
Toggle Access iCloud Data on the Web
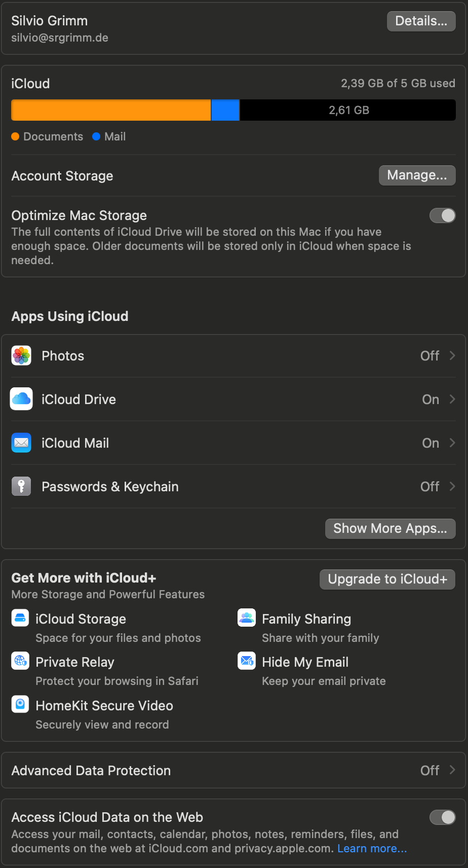[x=442, y=817]
